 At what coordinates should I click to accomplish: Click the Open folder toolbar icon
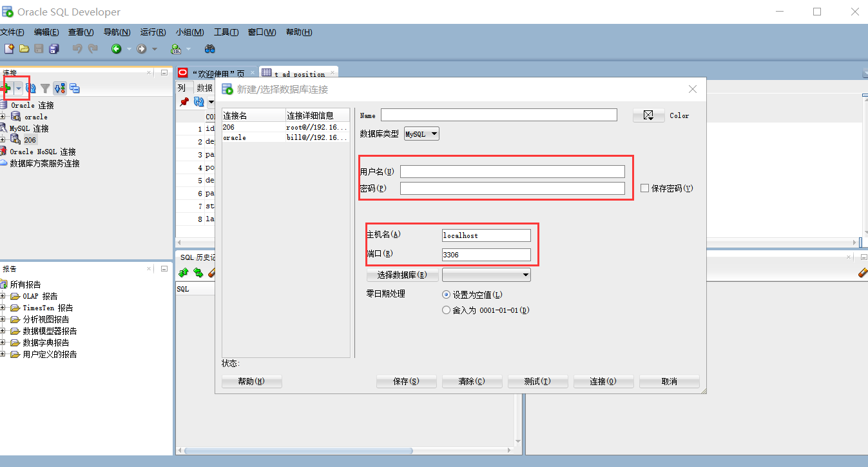(24, 48)
